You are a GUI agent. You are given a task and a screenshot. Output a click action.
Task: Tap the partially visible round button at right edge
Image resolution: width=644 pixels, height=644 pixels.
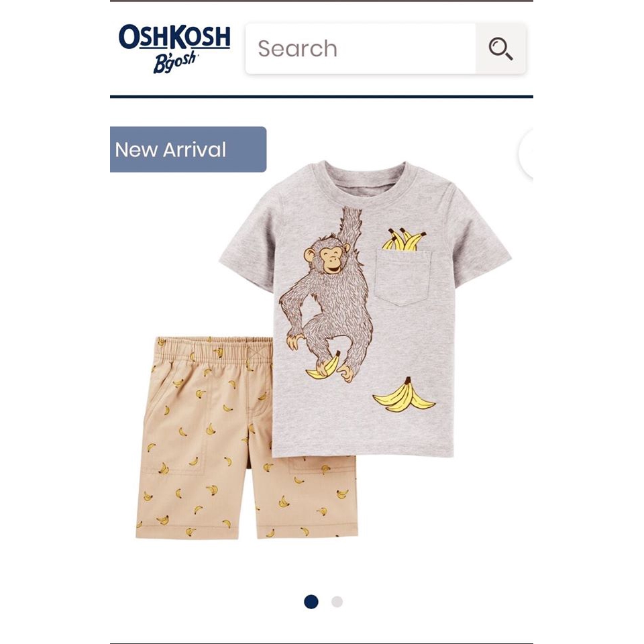[526, 154]
